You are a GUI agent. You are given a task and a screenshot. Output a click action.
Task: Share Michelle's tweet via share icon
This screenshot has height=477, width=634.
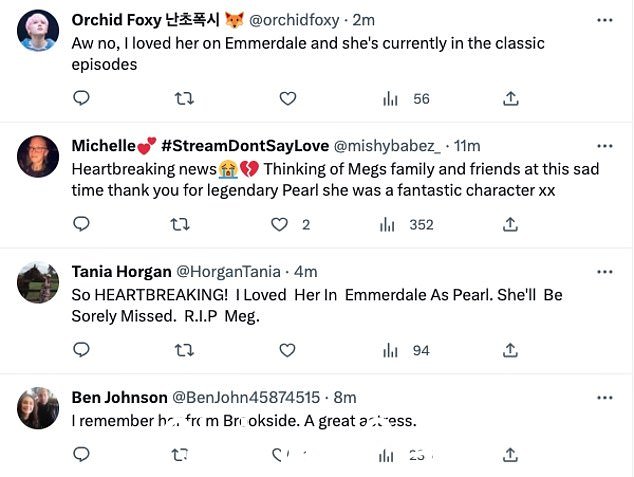(510, 224)
